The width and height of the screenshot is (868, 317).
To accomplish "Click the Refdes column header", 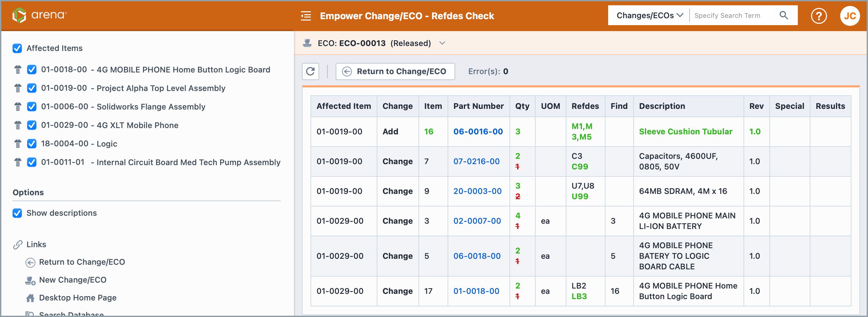I will (x=585, y=106).
